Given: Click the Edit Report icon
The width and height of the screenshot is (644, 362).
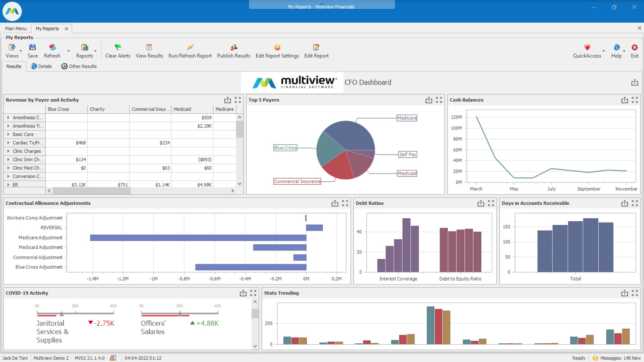Looking at the screenshot, I should 316,47.
